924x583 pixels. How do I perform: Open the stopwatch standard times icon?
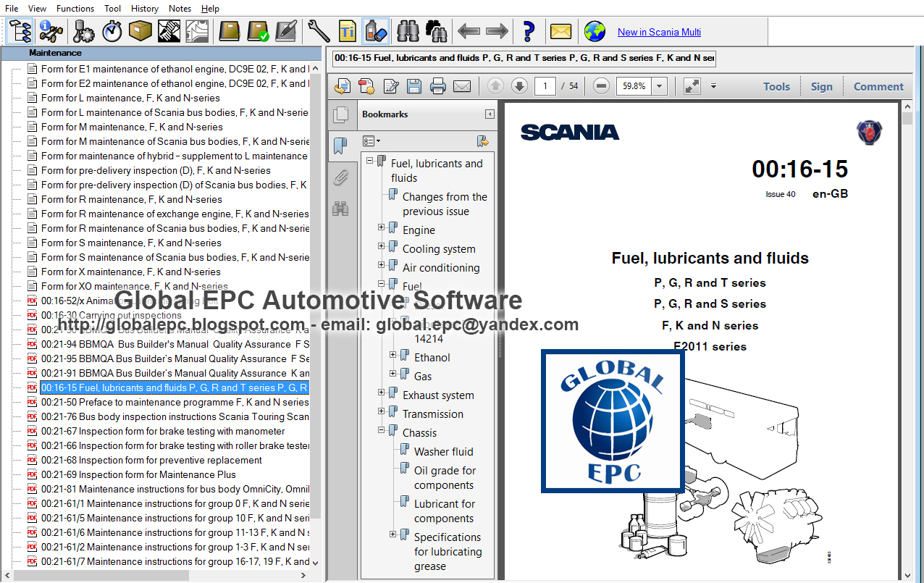click(112, 32)
